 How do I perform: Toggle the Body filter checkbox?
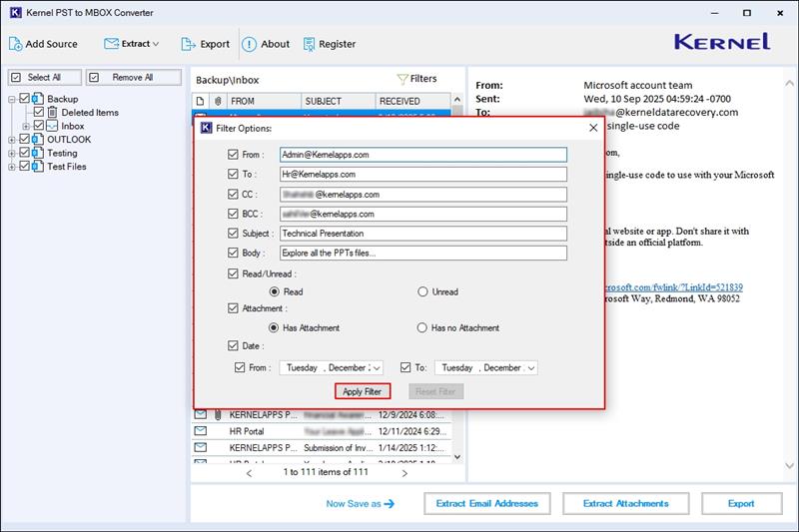click(233, 253)
